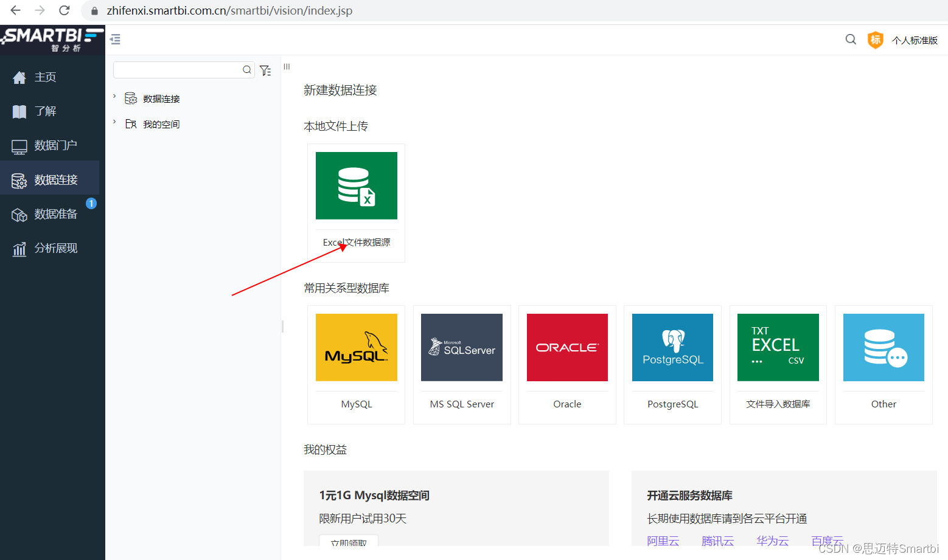The image size is (948, 560).
Task: Choose the PostgreSQL database tile
Action: [x=672, y=365]
